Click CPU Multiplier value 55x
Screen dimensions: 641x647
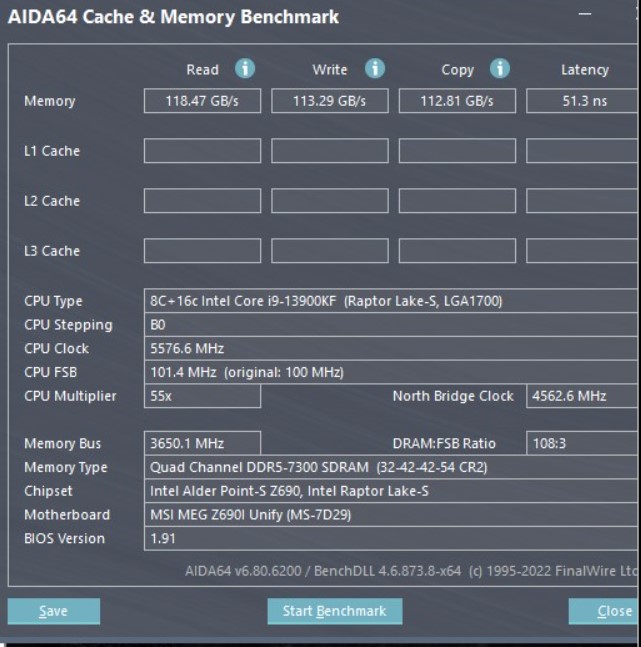pyautogui.click(x=202, y=396)
